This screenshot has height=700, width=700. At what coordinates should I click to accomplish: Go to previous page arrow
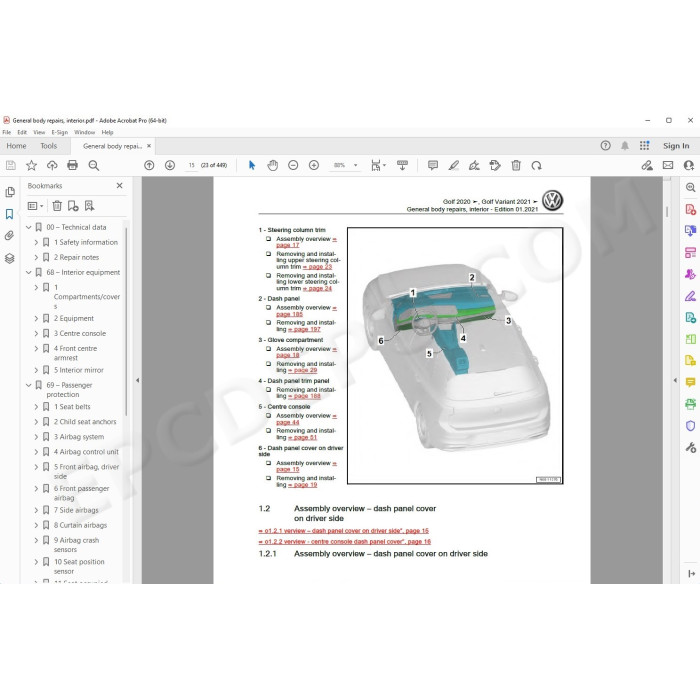(149, 166)
